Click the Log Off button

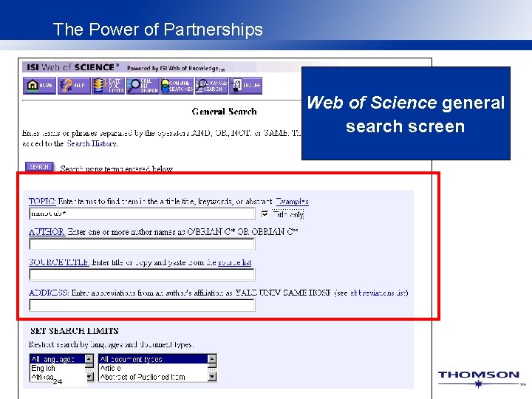pos(245,86)
